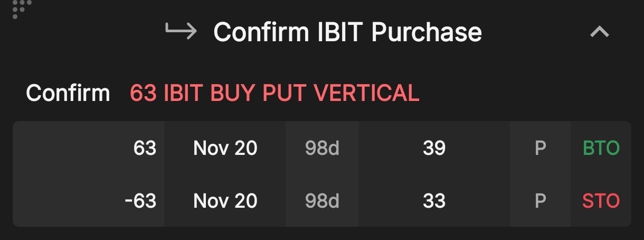
Task: Click the 98d days indicator in second row
Action: 322,201
